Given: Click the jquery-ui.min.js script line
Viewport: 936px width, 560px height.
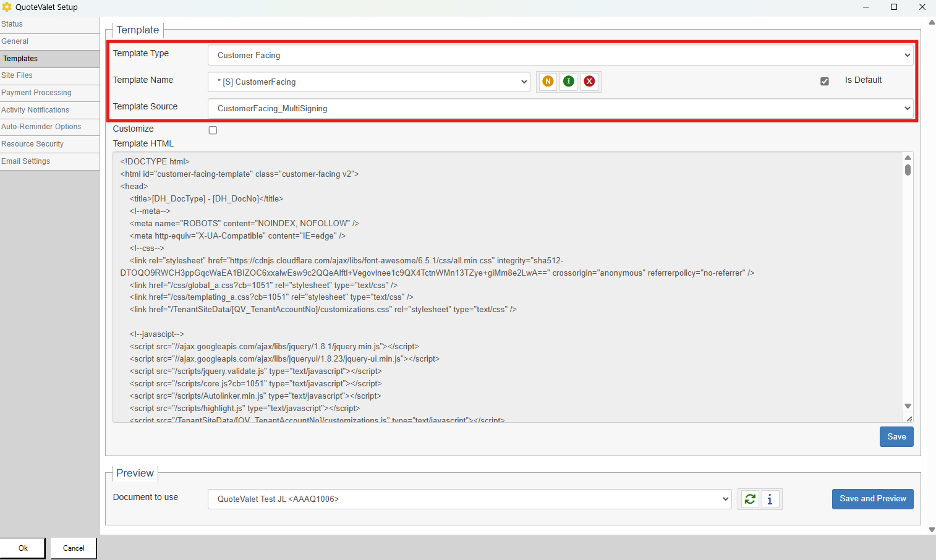Looking at the screenshot, I should pos(284,359).
